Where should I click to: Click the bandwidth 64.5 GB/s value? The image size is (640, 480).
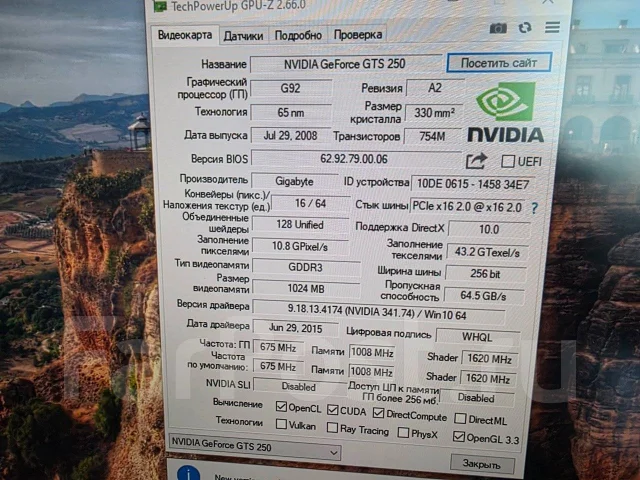pyautogui.click(x=484, y=296)
